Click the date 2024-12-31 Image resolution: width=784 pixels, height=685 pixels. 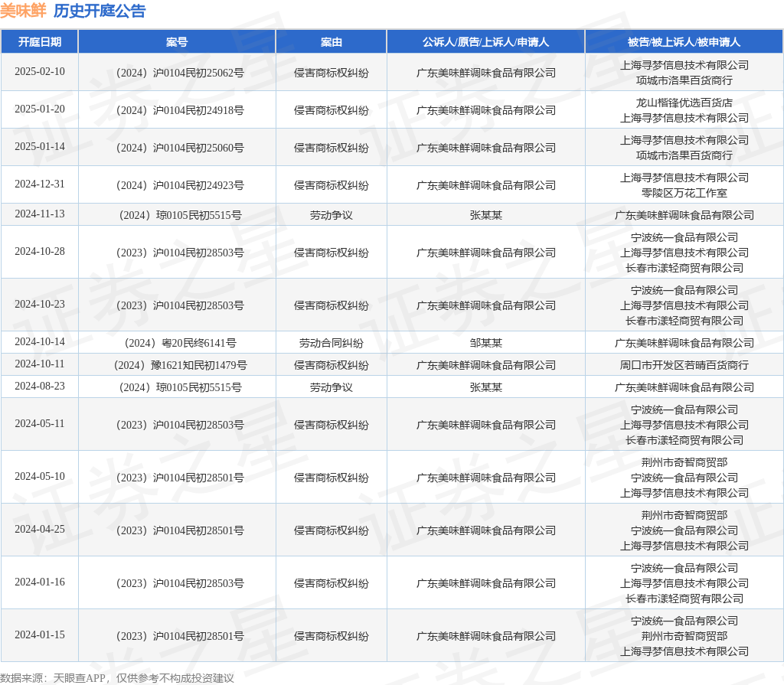(x=40, y=184)
